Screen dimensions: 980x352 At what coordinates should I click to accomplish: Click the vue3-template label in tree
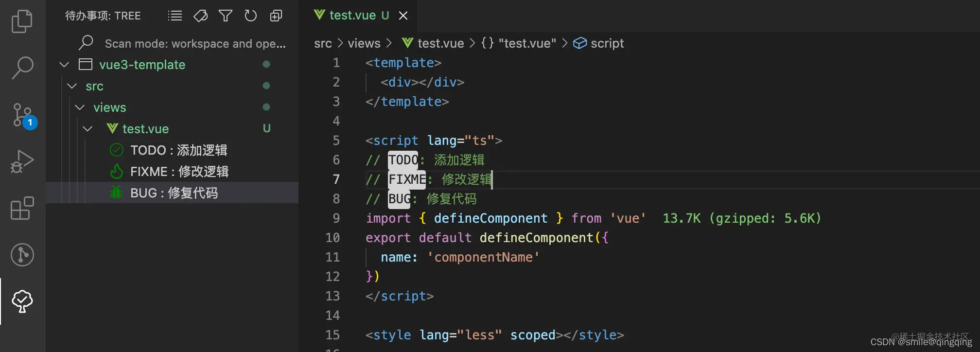(142, 64)
